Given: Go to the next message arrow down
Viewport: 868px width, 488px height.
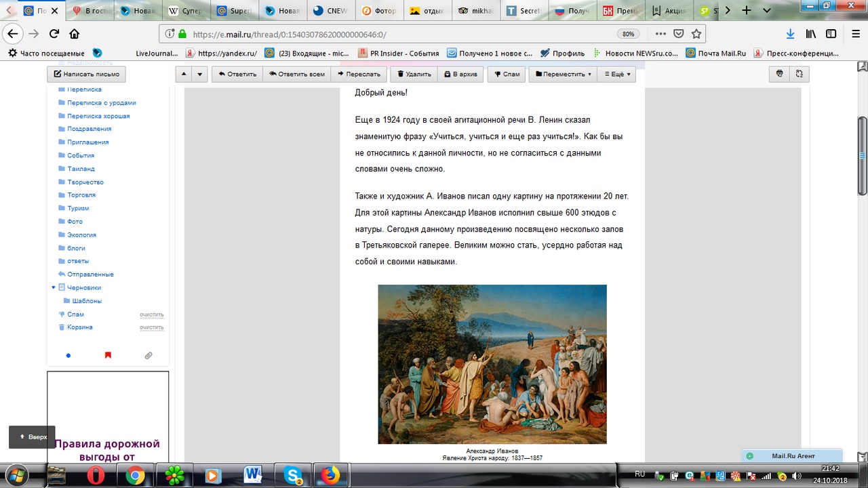Looking at the screenshot, I should coord(199,74).
